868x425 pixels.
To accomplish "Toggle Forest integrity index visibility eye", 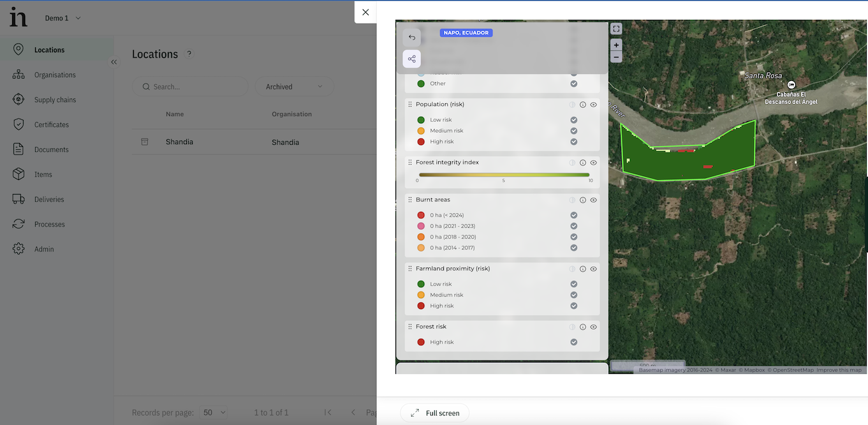I will [593, 163].
